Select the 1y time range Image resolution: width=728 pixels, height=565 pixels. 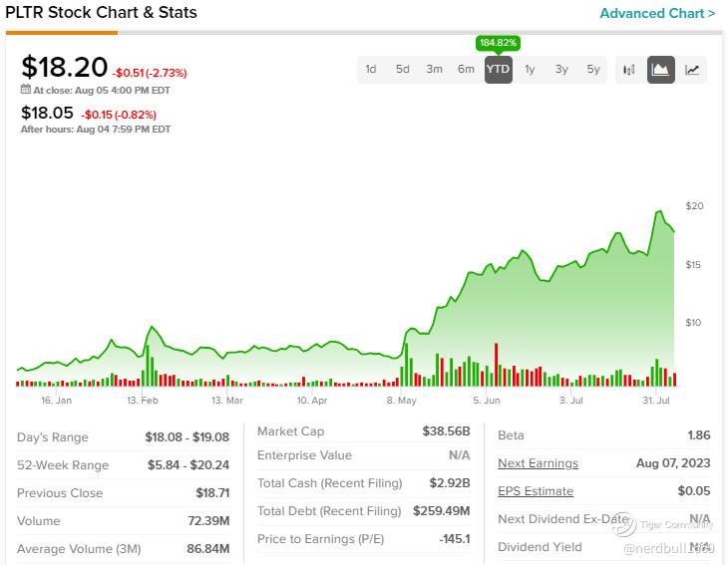coord(530,70)
